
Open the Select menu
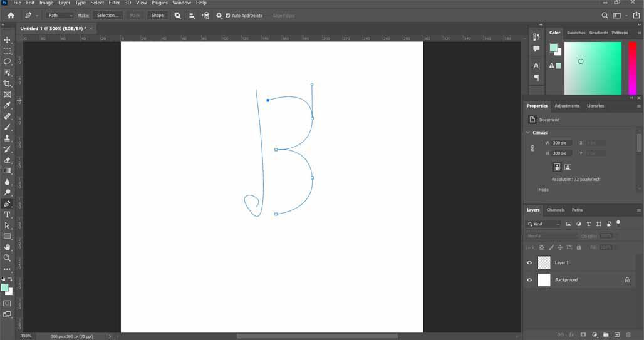[97, 3]
